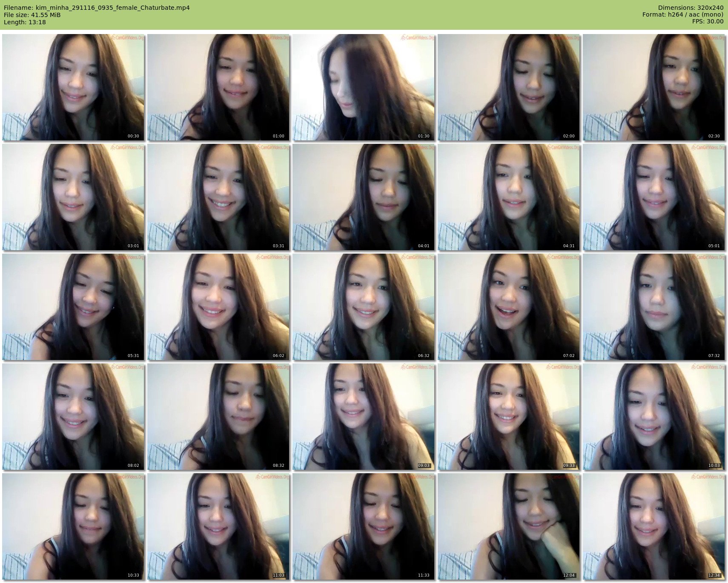Click the FPS 30.00 label
This screenshot has width=728, height=583.
click(708, 22)
